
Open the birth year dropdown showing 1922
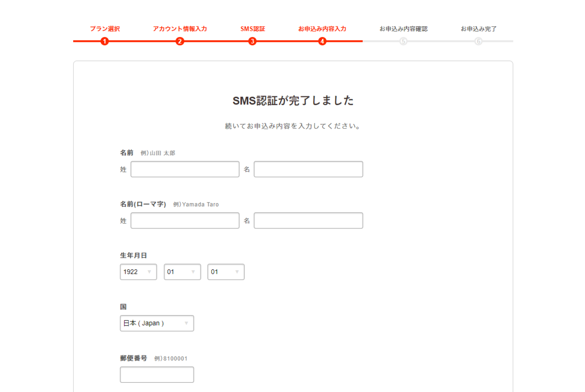click(x=138, y=272)
